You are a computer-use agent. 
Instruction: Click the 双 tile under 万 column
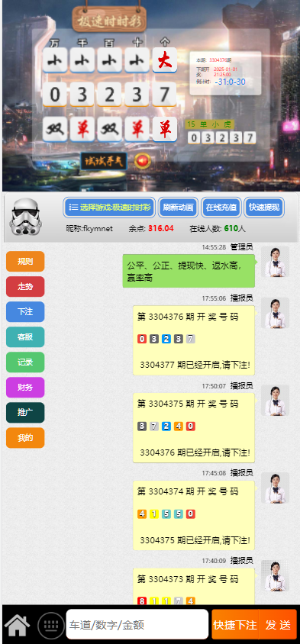55,130
